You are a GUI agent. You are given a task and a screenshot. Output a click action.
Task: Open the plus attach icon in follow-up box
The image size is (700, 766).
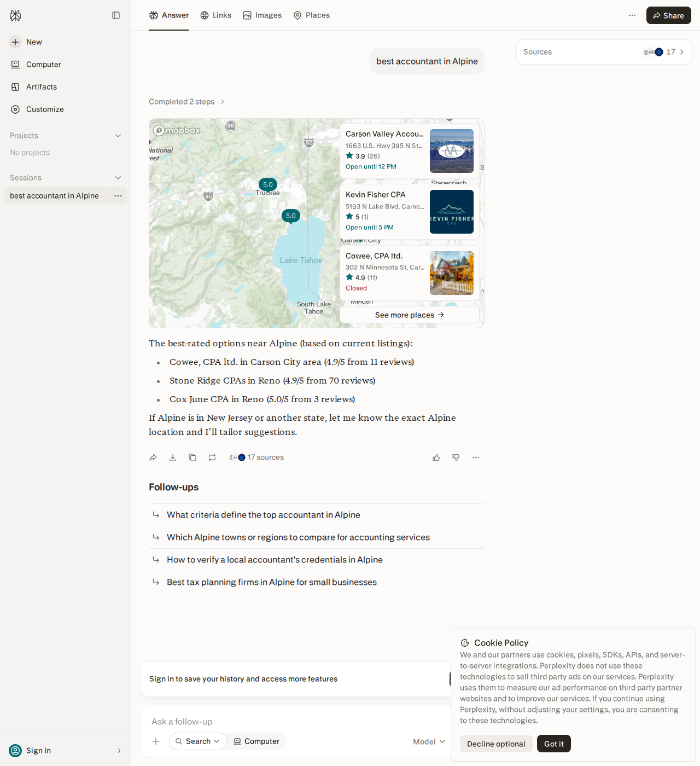(x=156, y=741)
